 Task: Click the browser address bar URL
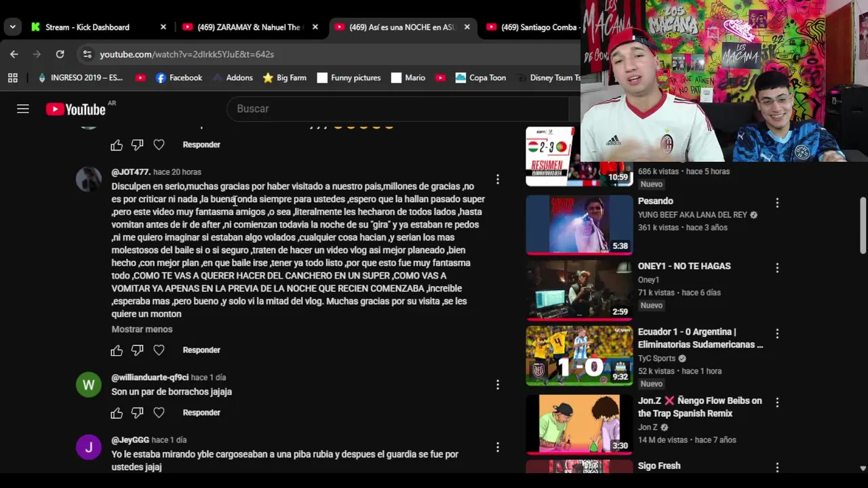coord(186,54)
